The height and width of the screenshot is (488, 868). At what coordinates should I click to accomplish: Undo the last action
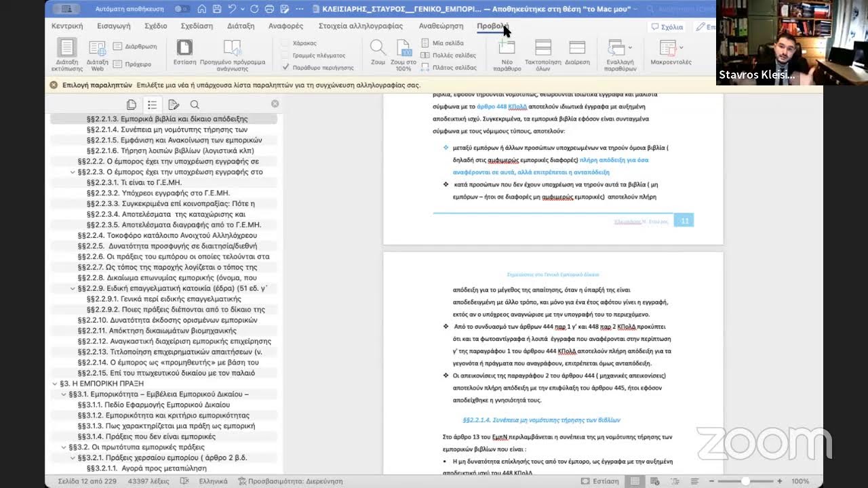click(x=232, y=9)
